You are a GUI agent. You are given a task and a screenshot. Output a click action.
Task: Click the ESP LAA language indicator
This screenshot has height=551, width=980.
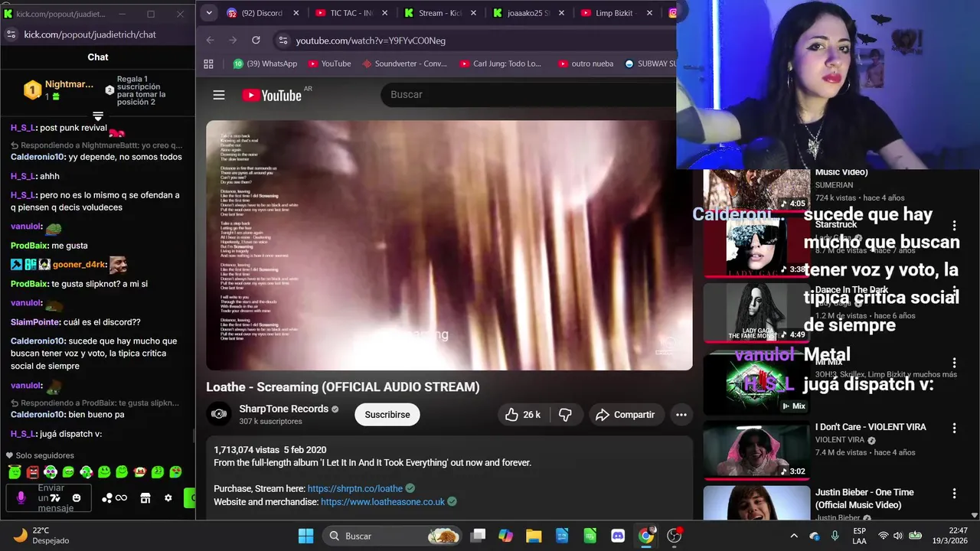click(x=860, y=536)
